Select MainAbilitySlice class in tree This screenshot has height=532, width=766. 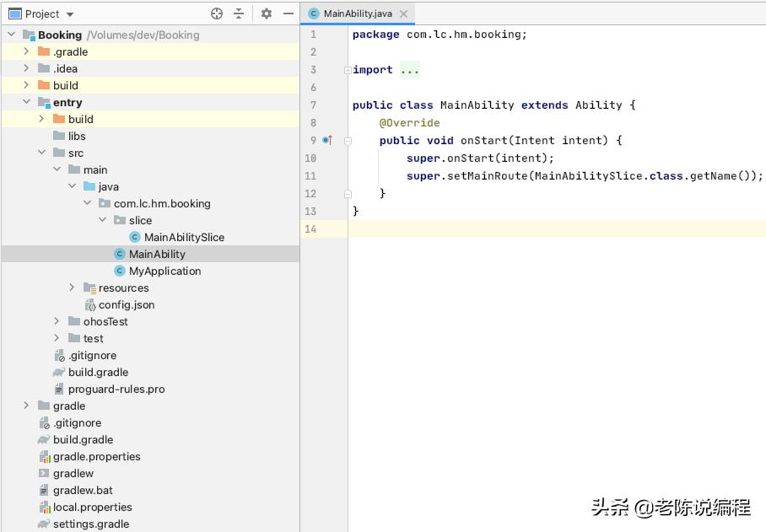(184, 237)
